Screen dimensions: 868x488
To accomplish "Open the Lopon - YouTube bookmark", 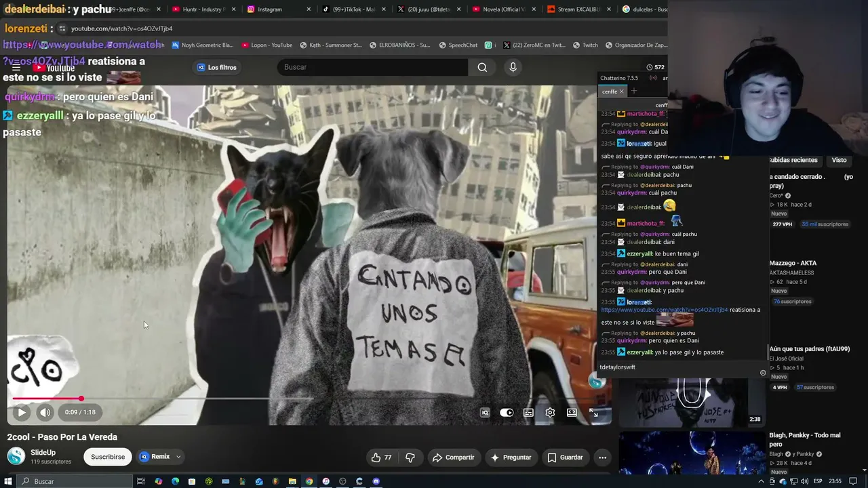I will click(x=267, y=45).
